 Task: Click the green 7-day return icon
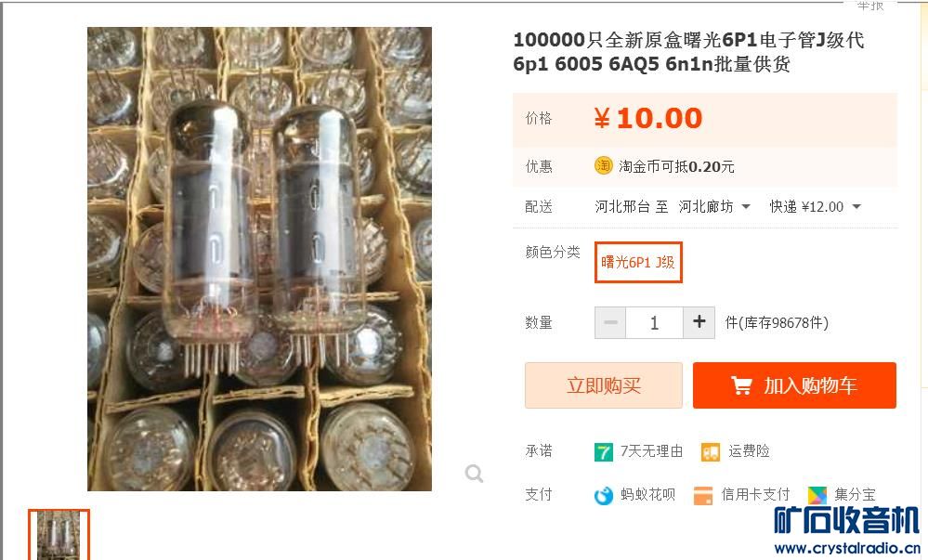click(604, 452)
